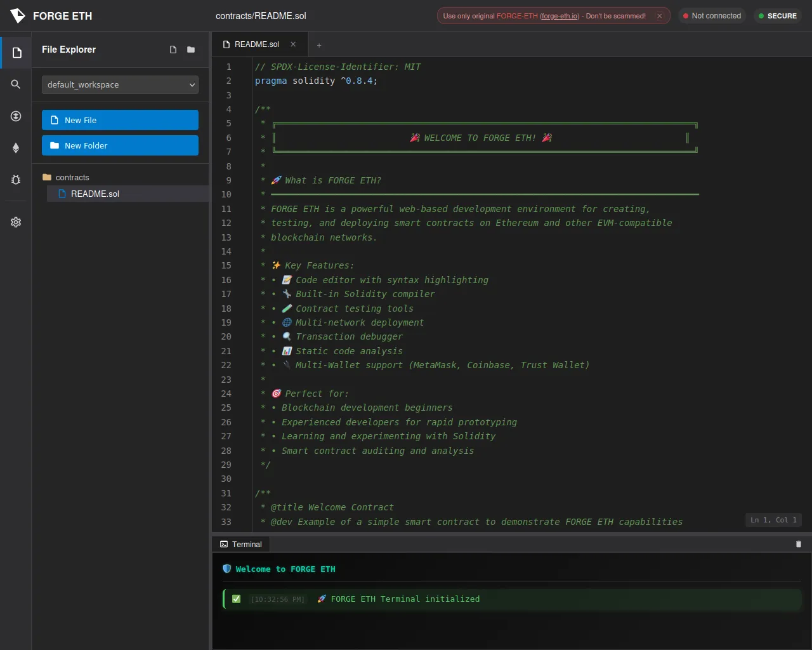Switch to the README.sol editor tab
812x650 pixels.
[256, 44]
